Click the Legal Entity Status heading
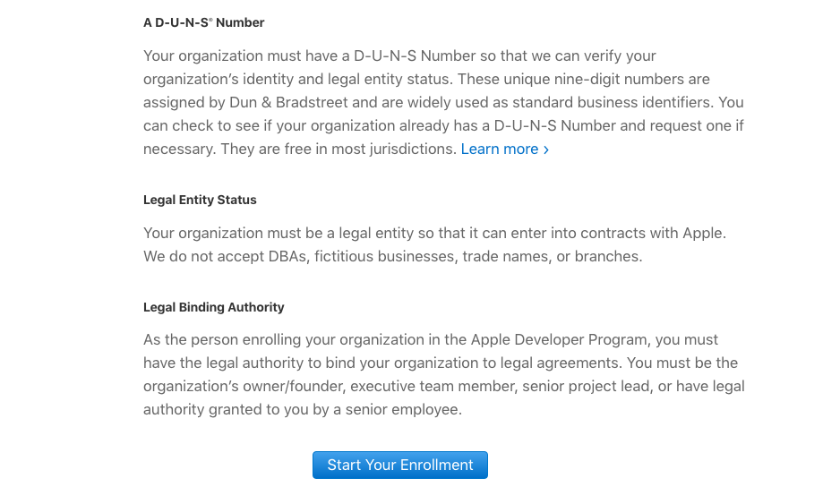 pyautogui.click(x=200, y=200)
